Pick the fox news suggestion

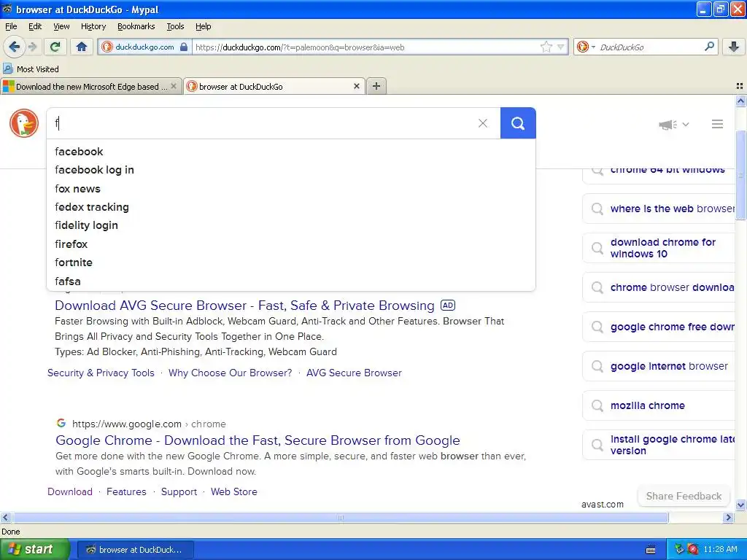coord(291,189)
